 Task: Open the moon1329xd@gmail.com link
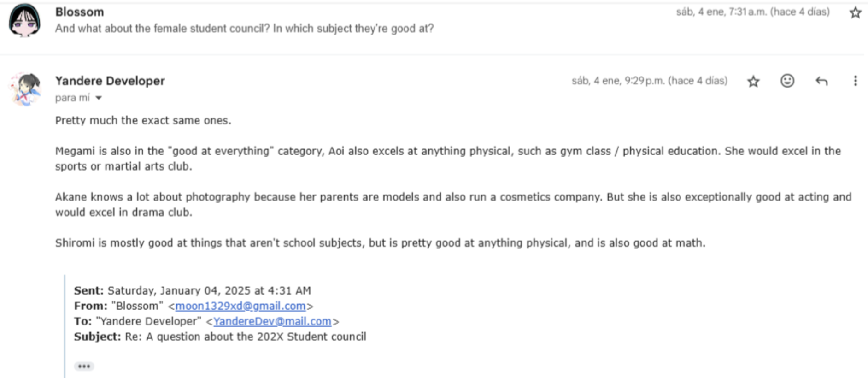click(240, 306)
